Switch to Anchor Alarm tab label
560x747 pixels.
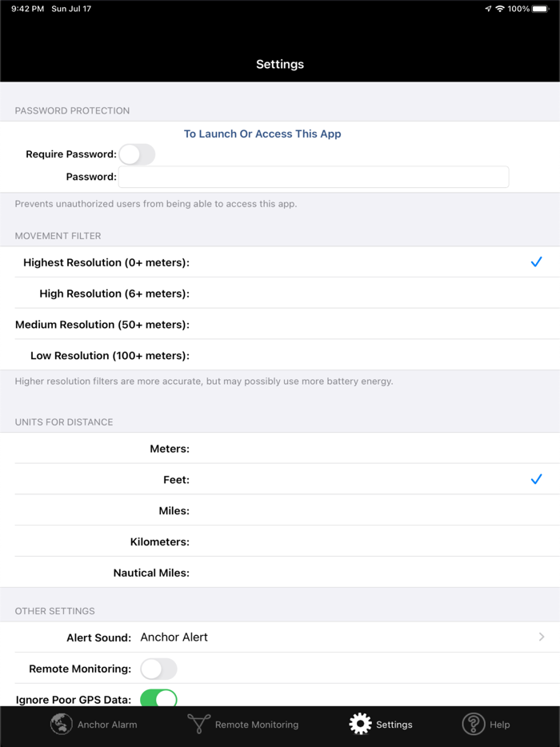coord(107,725)
